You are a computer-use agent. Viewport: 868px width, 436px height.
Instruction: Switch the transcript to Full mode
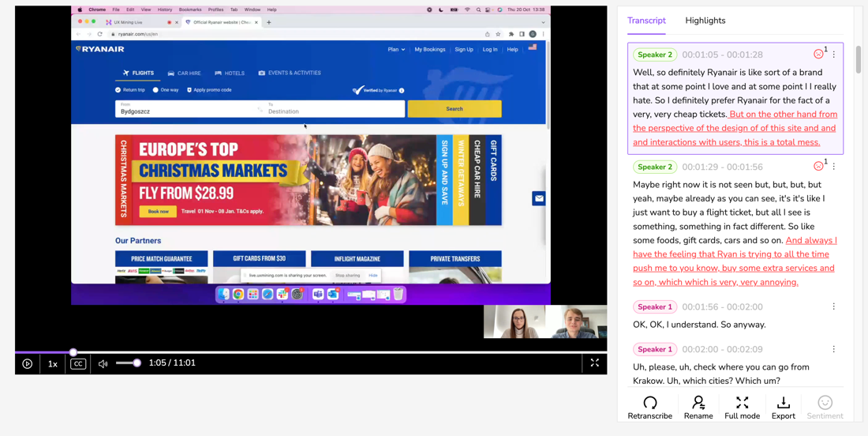pos(742,408)
